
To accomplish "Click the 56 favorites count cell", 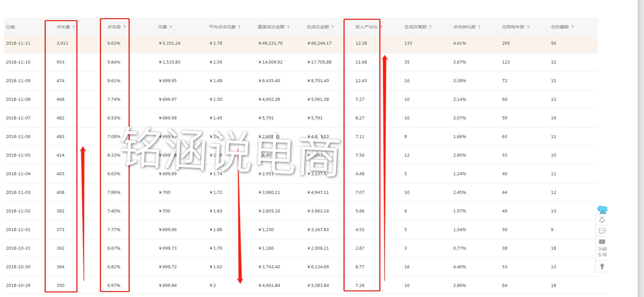I will pyautogui.click(x=553, y=43).
